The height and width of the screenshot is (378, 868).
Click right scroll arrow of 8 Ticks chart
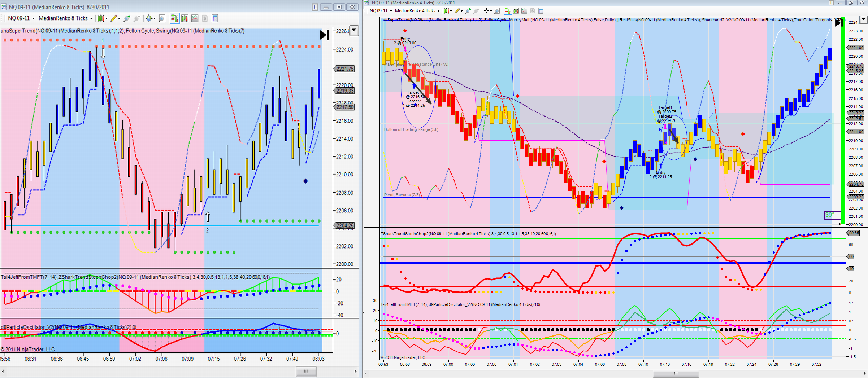[356, 371]
